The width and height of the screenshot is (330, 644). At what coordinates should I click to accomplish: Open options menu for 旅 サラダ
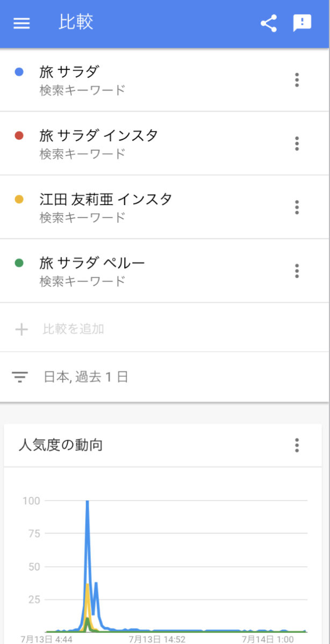pos(297,80)
